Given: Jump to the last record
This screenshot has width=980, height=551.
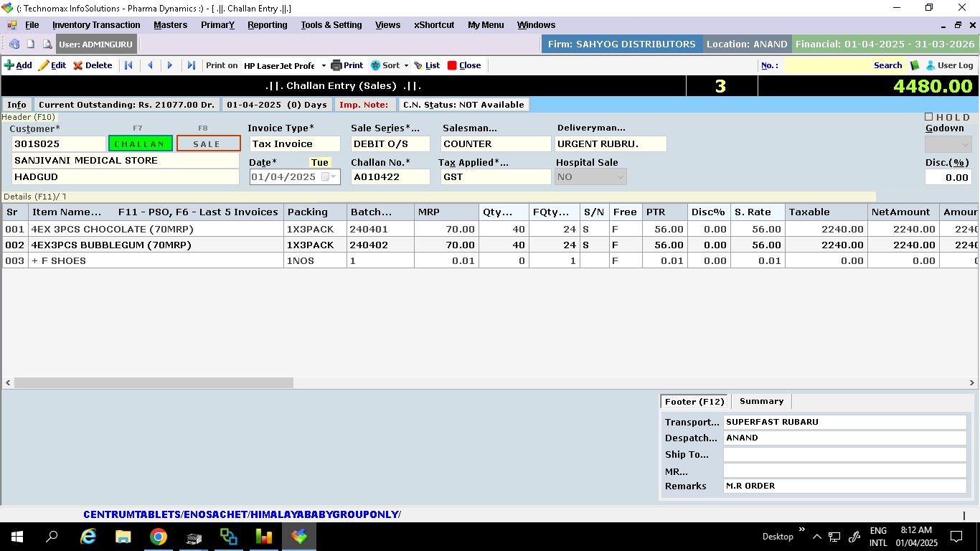Looking at the screenshot, I should point(191,65).
